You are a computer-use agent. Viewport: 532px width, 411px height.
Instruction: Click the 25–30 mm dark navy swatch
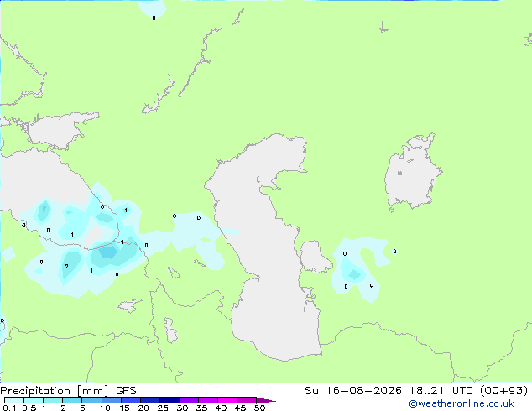point(169,400)
